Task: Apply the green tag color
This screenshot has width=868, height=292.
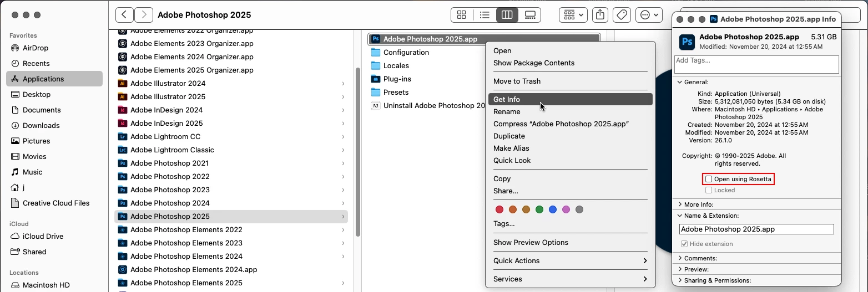Action: click(x=539, y=209)
